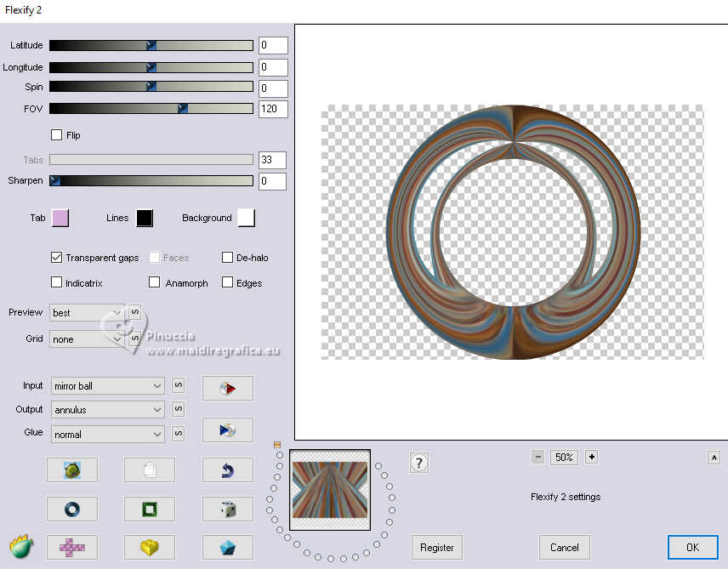Focus the Spin value field
Viewport: 728px width, 569px height.
coord(273,88)
